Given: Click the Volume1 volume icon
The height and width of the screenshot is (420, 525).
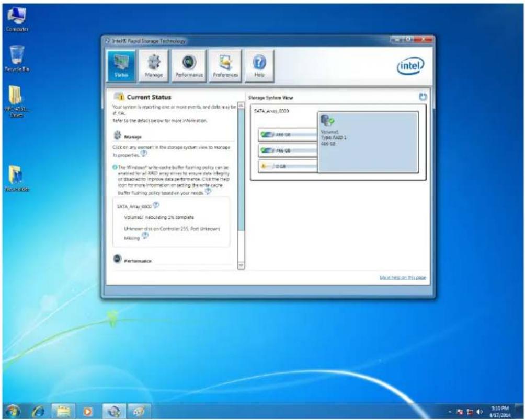Looking at the screenshot, I should (327, 120).
